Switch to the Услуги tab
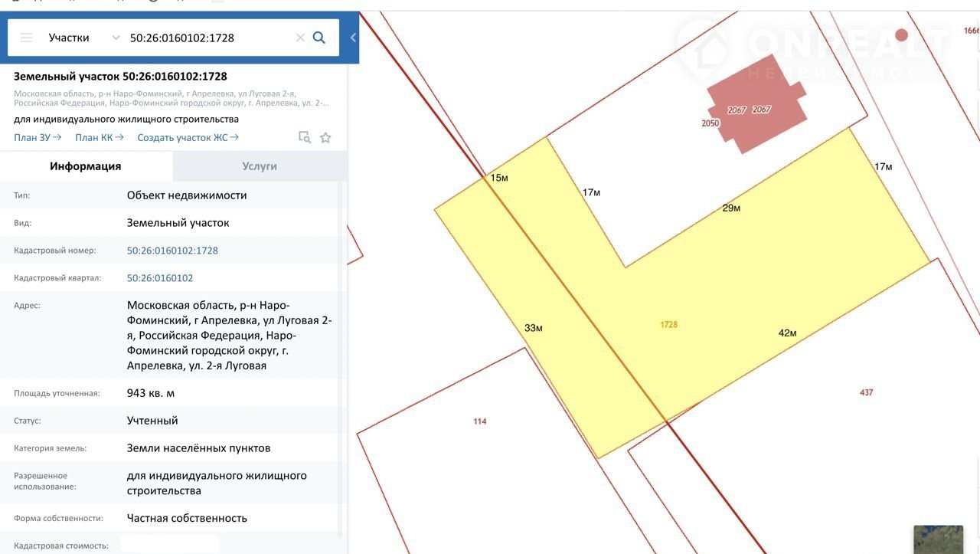 pyautogui.click(x=260, y=166)
